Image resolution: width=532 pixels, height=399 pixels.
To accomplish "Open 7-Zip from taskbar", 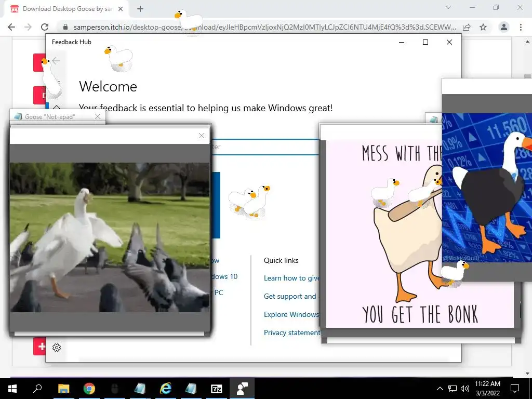I will [217, 388].
